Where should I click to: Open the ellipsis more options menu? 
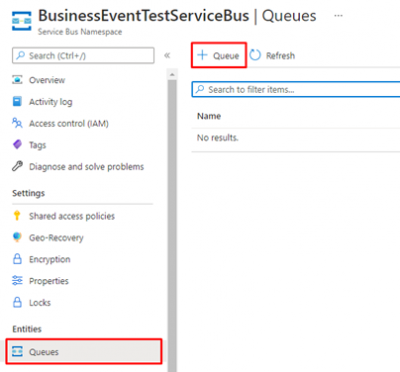[x=338, y=16]
